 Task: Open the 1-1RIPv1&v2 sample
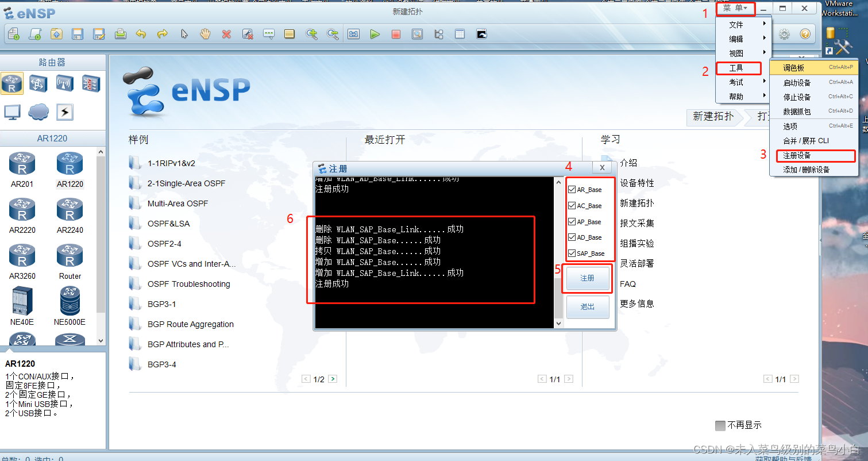point(171,163)
